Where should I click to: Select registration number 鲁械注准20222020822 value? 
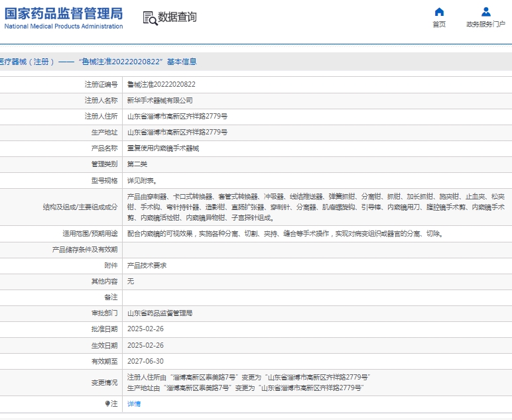click(x=161, y=84)
